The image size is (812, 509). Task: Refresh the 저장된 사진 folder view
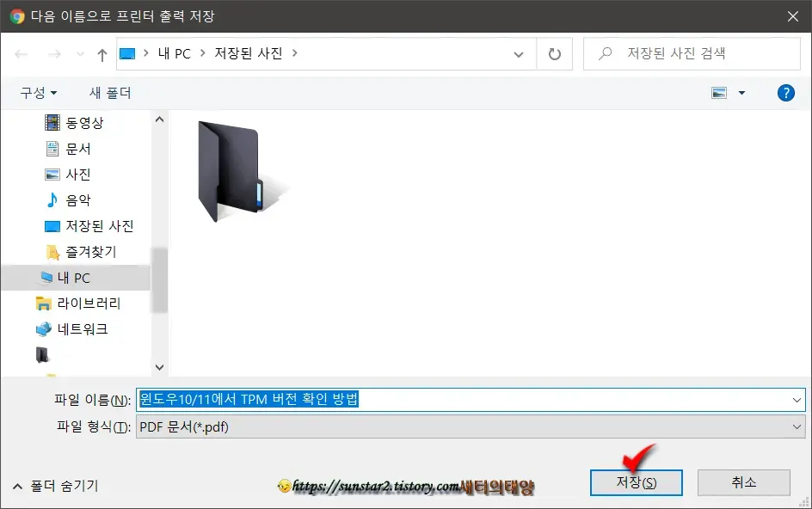pyautogui.click(x=554, y=52)
